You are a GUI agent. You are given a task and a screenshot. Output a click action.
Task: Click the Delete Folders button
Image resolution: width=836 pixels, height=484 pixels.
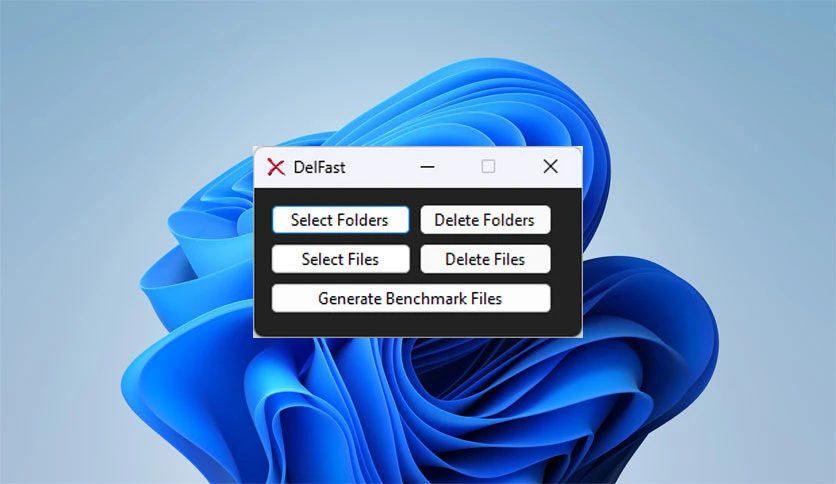coord(485,220)
